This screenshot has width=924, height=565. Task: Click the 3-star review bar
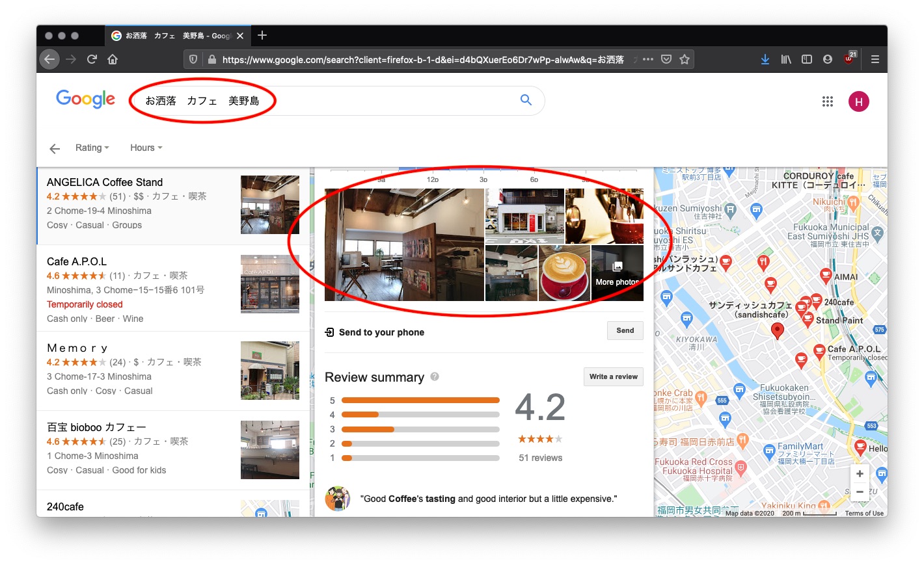[420, 429]
